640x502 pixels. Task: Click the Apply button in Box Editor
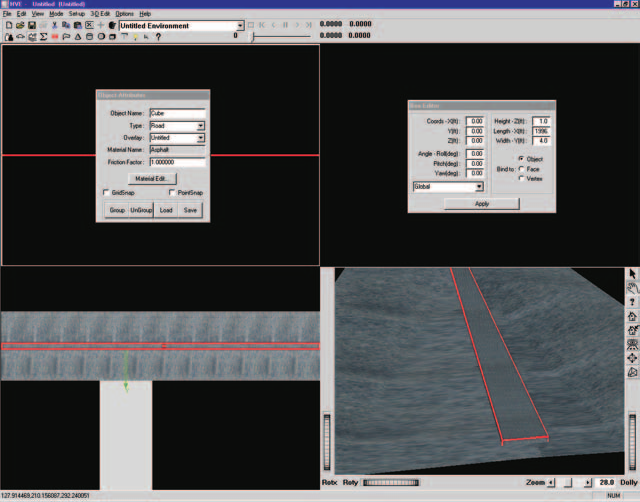click(482, 204)
